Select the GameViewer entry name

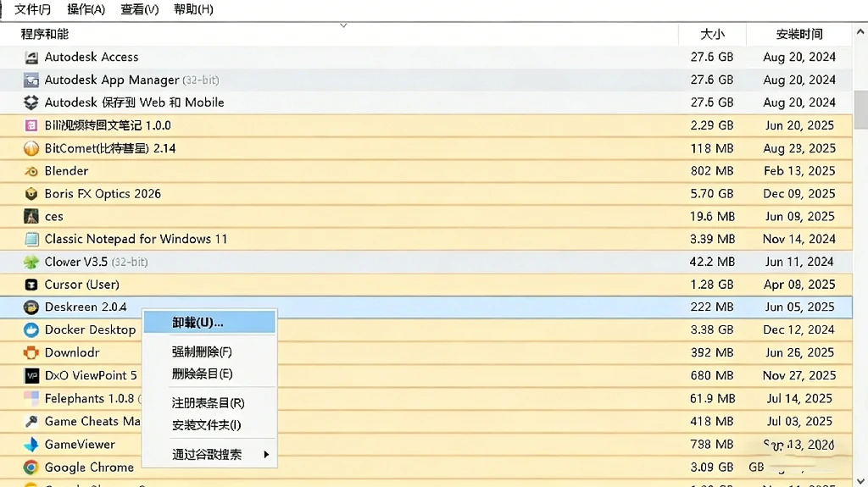(x=80, y=445)
